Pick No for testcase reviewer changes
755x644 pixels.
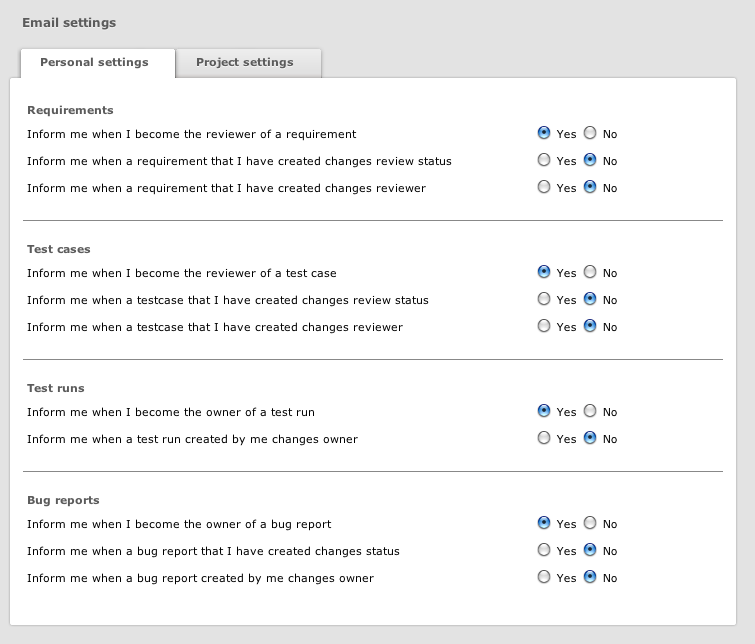click(590, 326)
